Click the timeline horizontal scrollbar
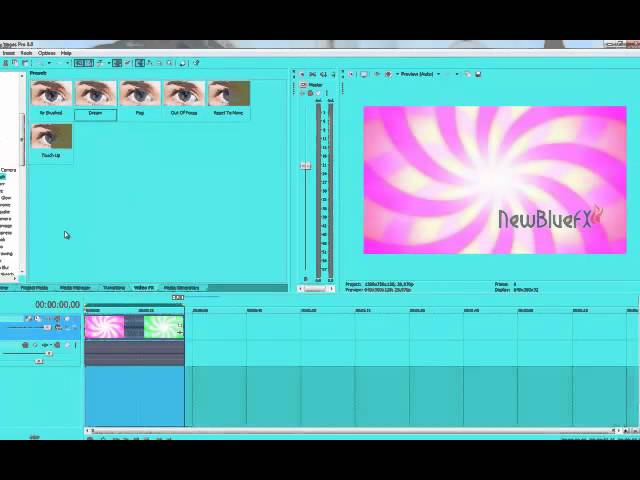The width and height of the screenshot is (640, 480). (353, 430)
